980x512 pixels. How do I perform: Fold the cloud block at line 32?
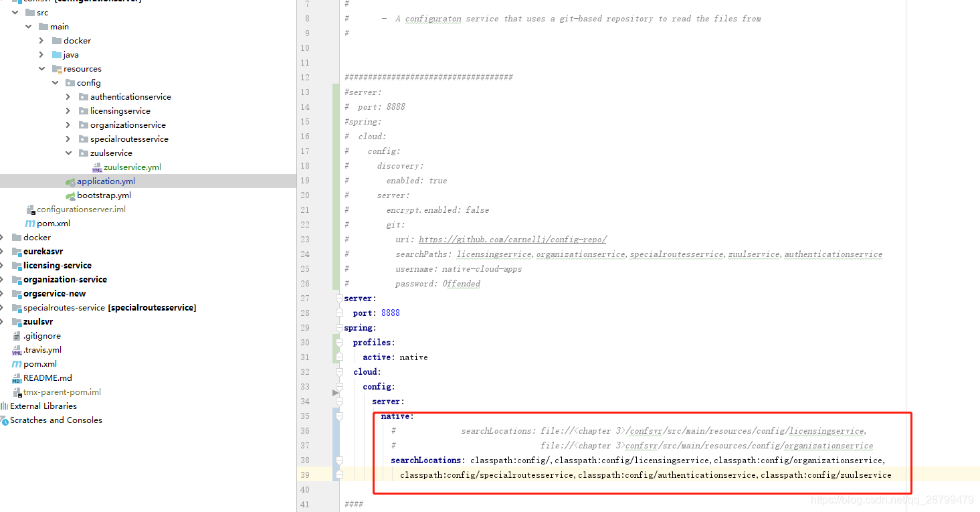pyautogui.click(x=339, y=372)
